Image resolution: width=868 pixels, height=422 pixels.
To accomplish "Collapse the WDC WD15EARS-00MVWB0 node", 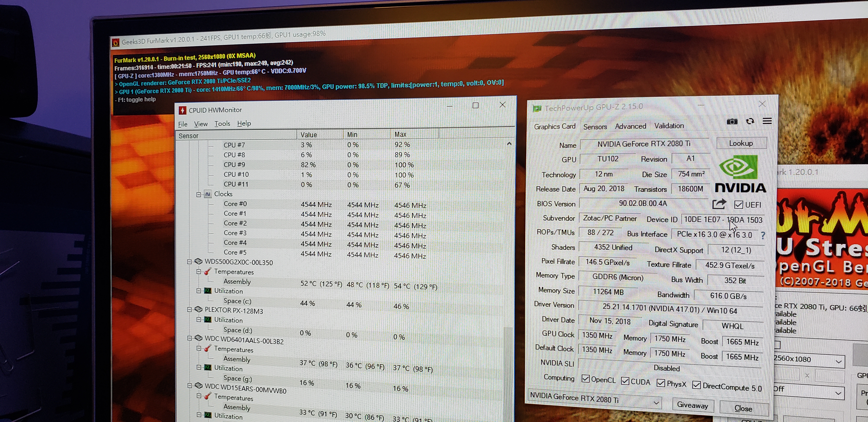I will pyautogui.click(x=189, y=386).
